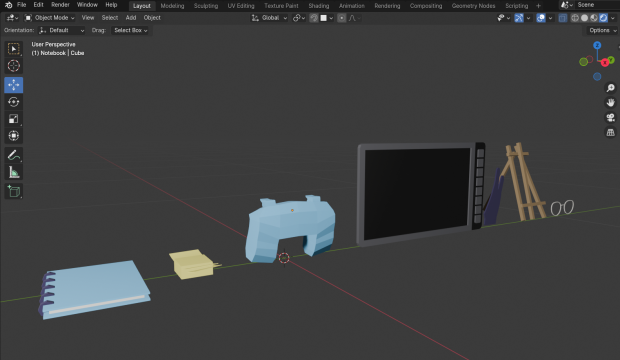This screenshot has height=360, width=620.
Task: Switch to the UV Editing workspace tab
Action: (x=241, y=6)
